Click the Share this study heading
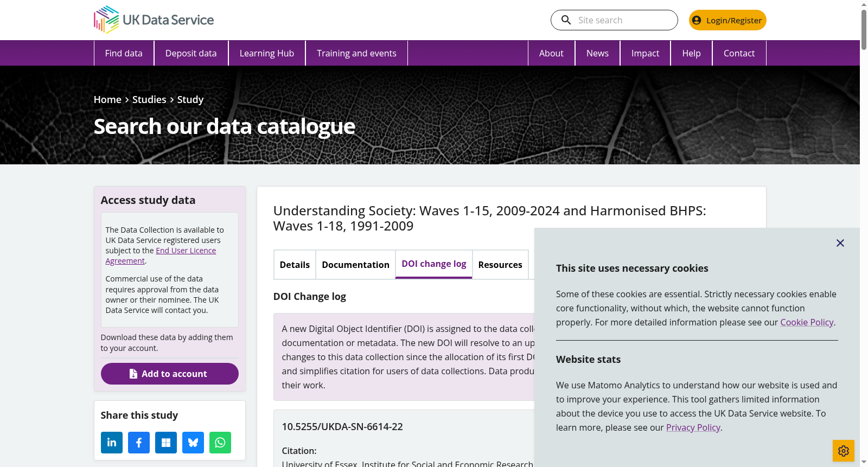Screen dimensions: 868x467 pos(139,415)
